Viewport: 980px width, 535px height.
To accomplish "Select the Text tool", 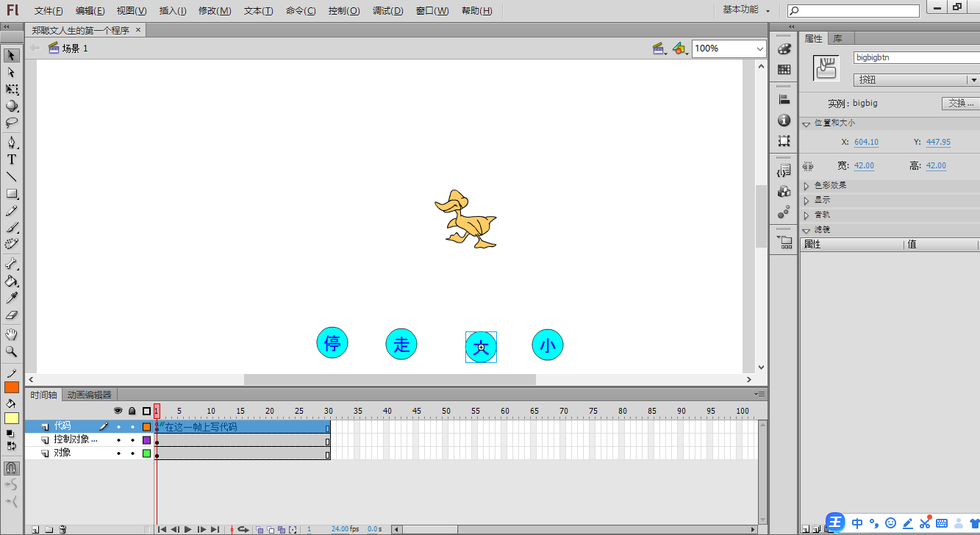I will (12, 159).
